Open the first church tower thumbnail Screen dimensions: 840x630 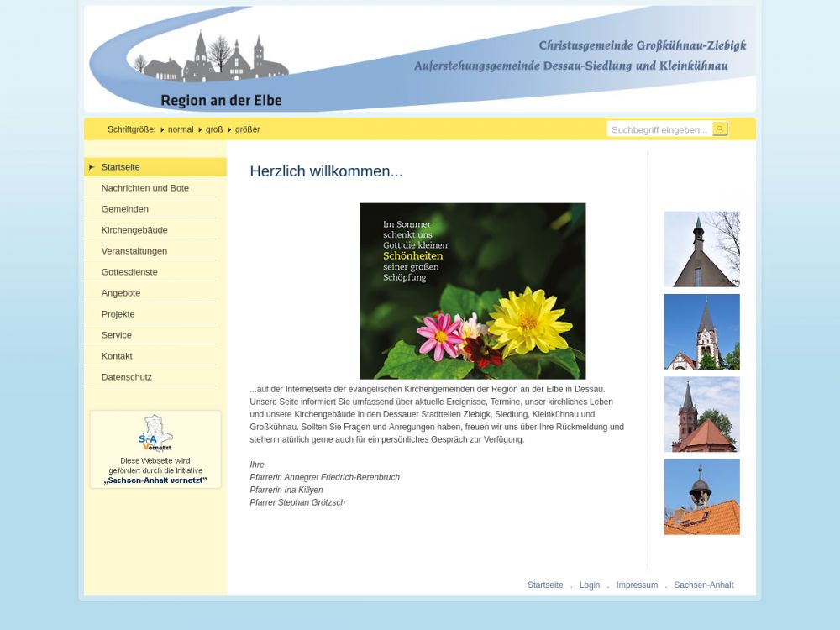pos(701,249)
